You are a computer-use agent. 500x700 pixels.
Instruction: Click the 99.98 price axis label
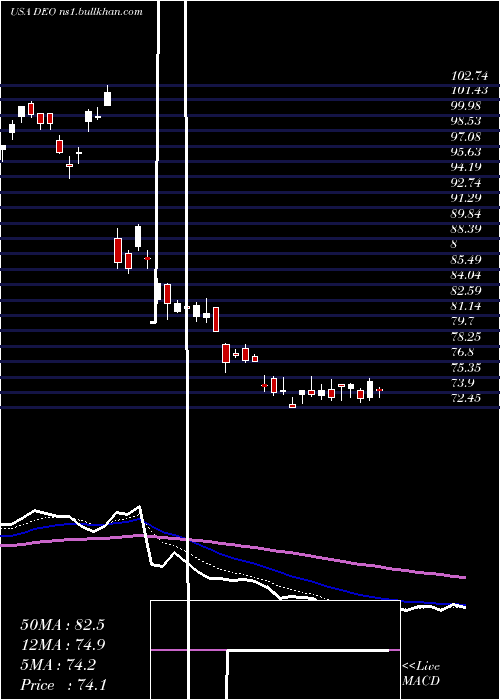(467, 106)
